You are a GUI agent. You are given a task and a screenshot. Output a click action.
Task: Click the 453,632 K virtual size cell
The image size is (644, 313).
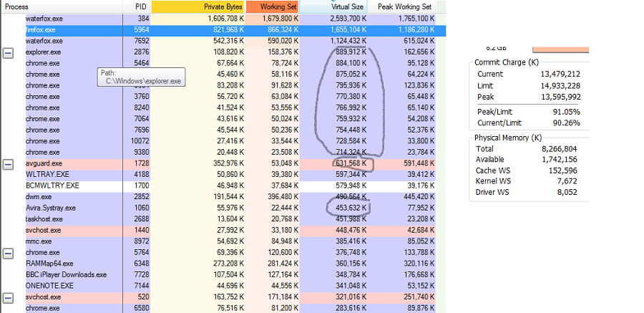(x=351, y=208)
